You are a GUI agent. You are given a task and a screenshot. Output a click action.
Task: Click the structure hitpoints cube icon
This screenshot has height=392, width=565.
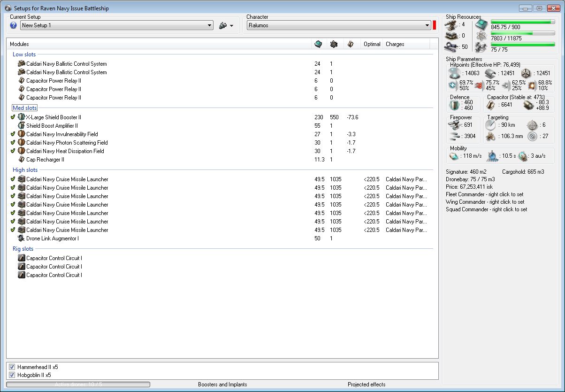click(x=526, y=73)
